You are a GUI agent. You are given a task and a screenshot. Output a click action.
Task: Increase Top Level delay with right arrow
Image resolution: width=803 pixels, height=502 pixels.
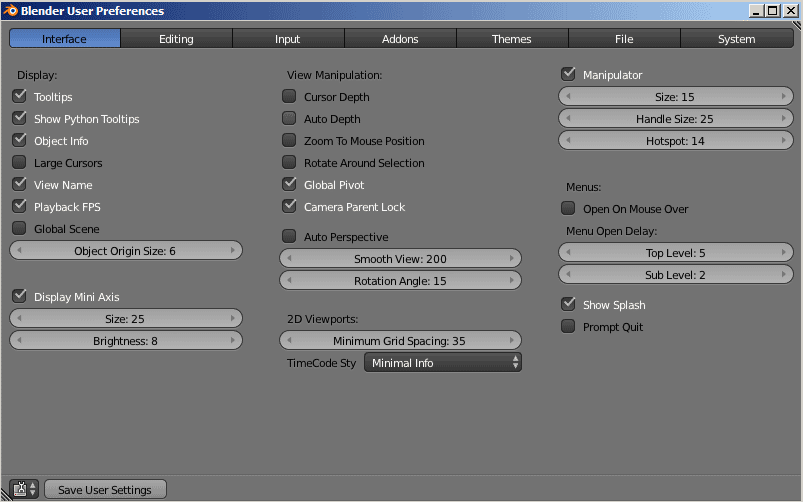click(x=784, y=253)
